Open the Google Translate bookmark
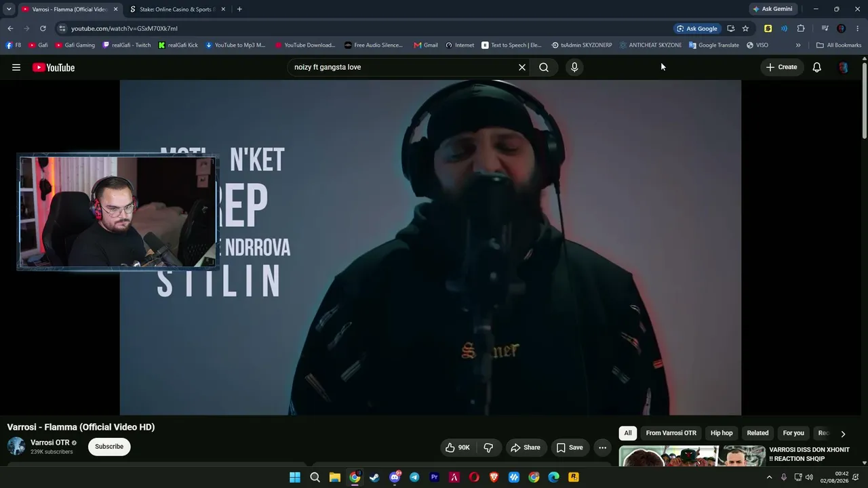This screenshot has width=868, height=488. [x=714, y=45]
